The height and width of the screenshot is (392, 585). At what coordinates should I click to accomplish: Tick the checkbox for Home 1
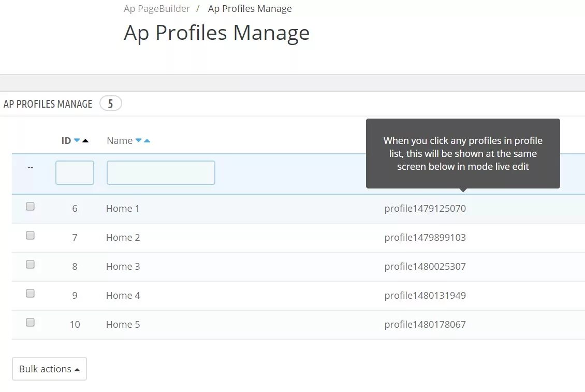click(31, 207)
